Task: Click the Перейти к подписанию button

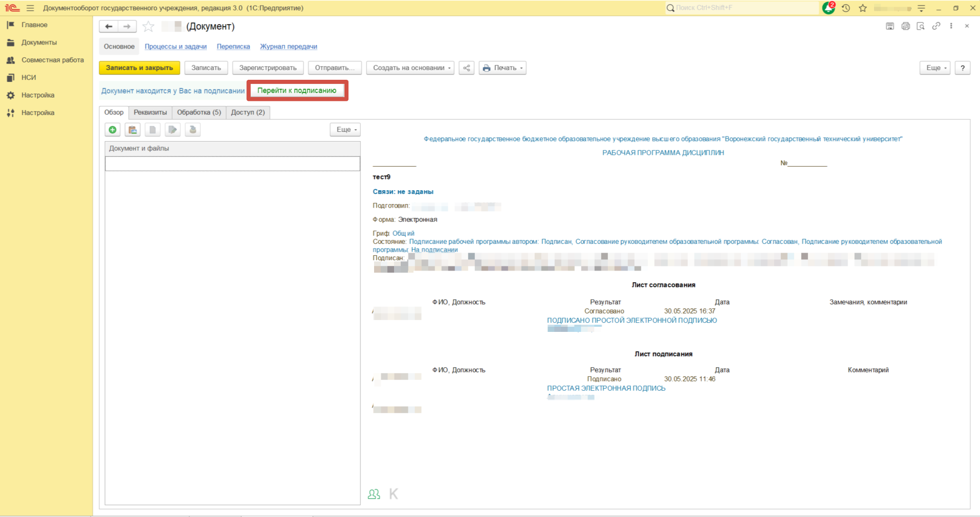Action: (x=297, y=91)
